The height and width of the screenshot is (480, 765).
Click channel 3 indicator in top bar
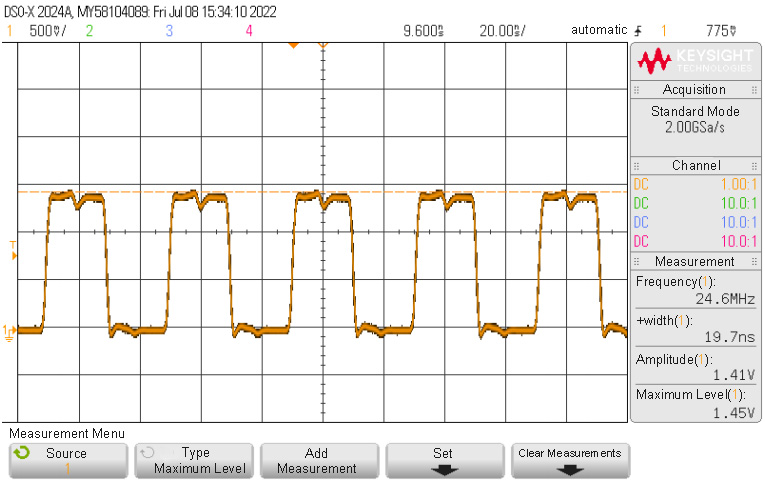[x=169, y=31]
